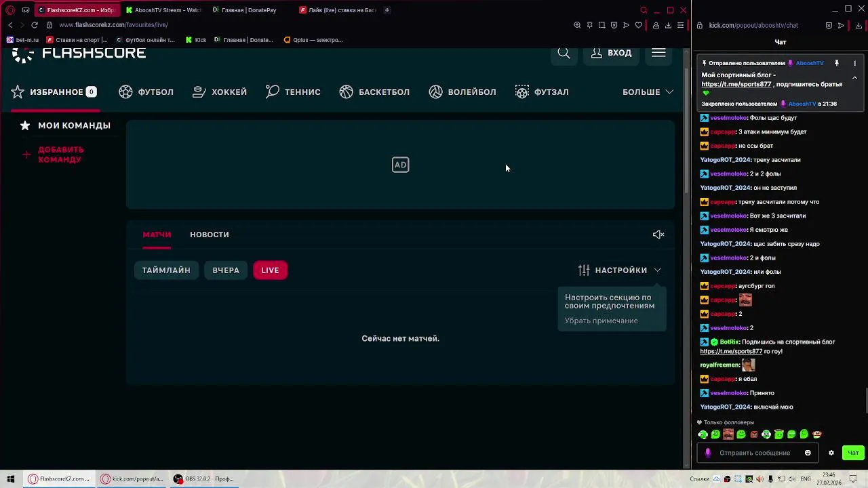Open the emoji picker in chat input

click(808, 453)
